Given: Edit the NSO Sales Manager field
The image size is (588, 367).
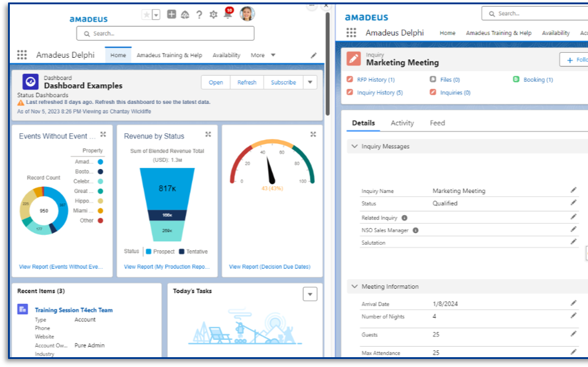Looking at the screenshot, I should pos(573,229).
